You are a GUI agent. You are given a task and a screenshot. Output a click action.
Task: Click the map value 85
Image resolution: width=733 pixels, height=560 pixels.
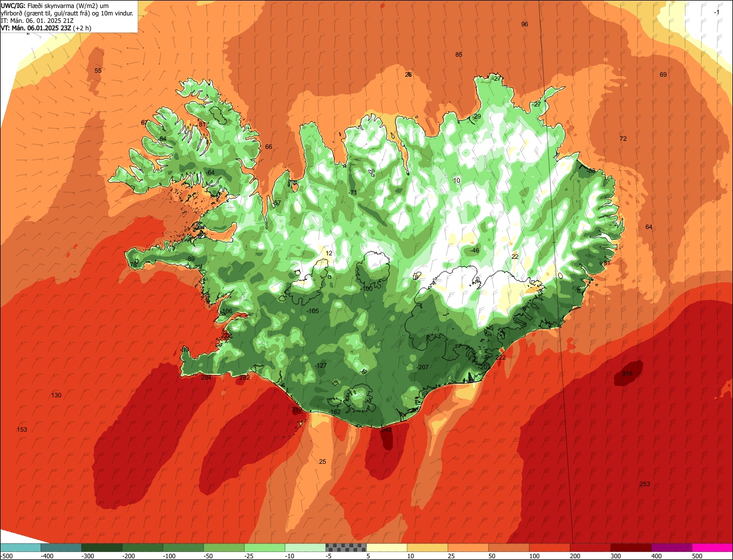[459, 54]
